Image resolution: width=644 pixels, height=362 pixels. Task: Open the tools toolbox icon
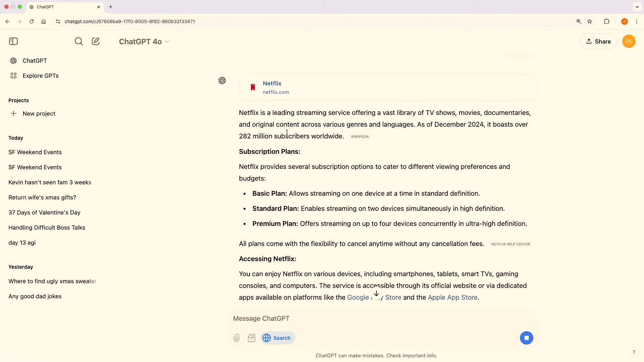[252, 338]
